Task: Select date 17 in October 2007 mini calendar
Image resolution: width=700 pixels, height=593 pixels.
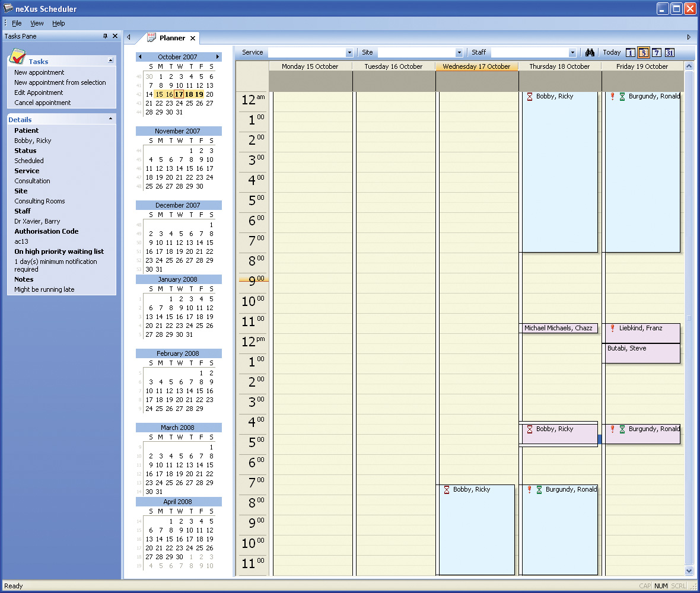Action: pyautogui.click(x=179, y=94)
